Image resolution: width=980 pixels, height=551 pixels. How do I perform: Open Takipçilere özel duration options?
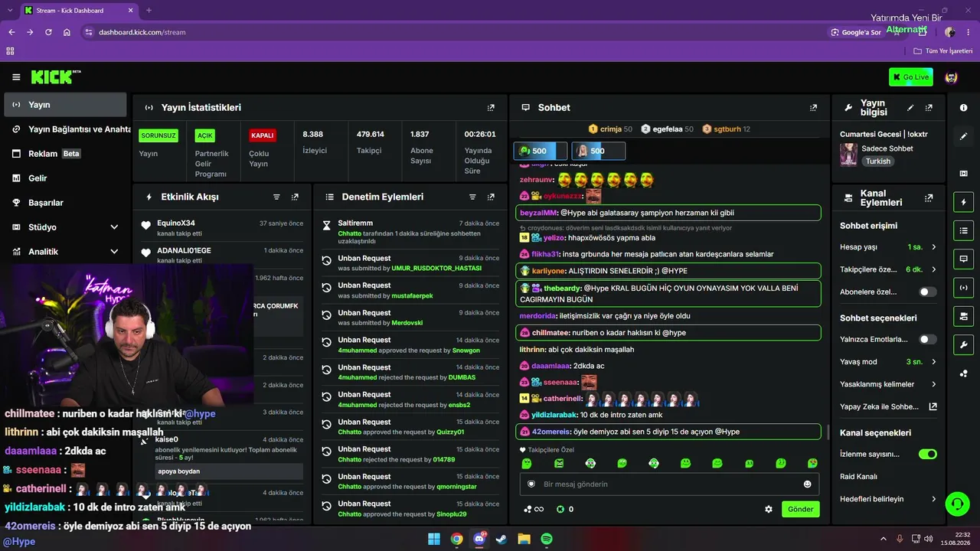pyautogui.click(x=888, y=269)
